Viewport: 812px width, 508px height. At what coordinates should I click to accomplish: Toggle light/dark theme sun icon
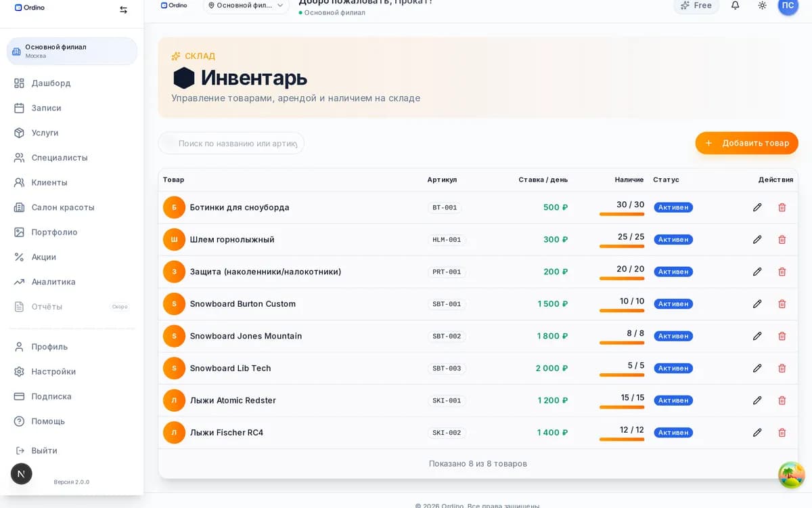coord(762,5)
